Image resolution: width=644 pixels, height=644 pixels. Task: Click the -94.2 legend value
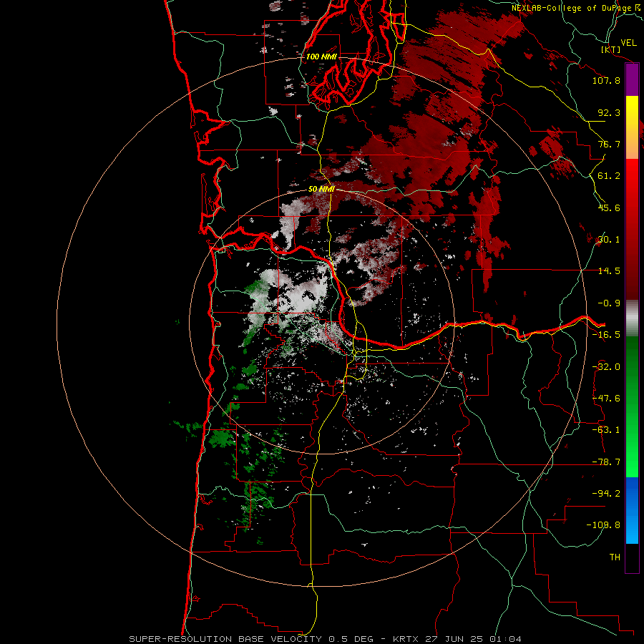(606, 493)
